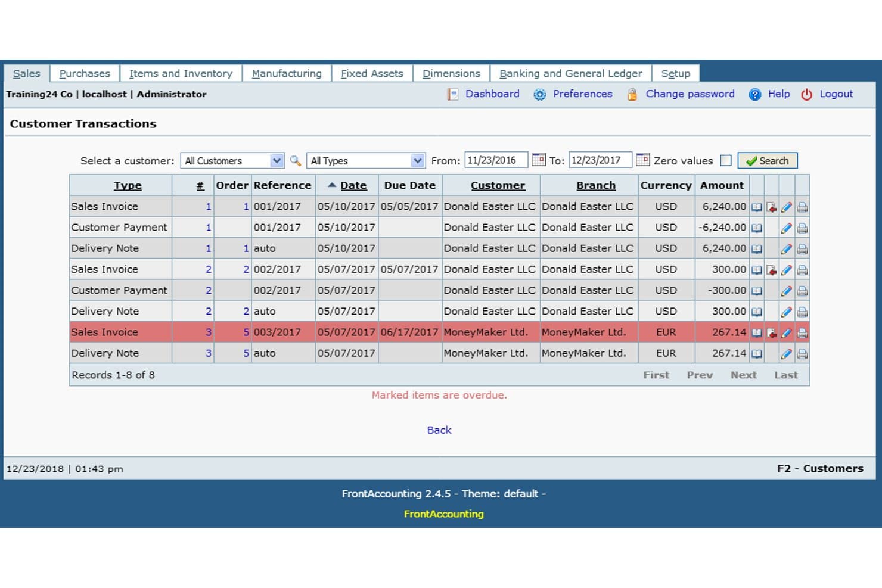The height and width of the screenshot is (588, 882).
Task: Click credit note icon on MoneyMaker Sales Invoice row
Action: (x=772, y=333)
